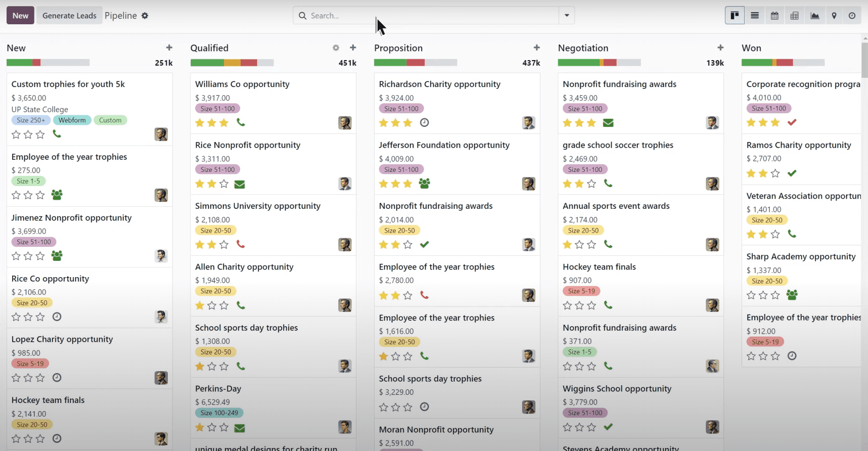Toggle third star on Rice Nonprofit card

click(224, 184)
